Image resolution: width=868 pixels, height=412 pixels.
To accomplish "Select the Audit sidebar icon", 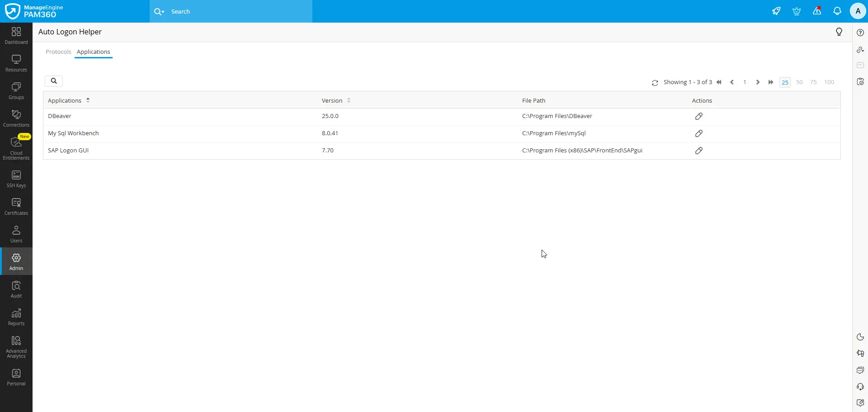I will tap(16, 289).
